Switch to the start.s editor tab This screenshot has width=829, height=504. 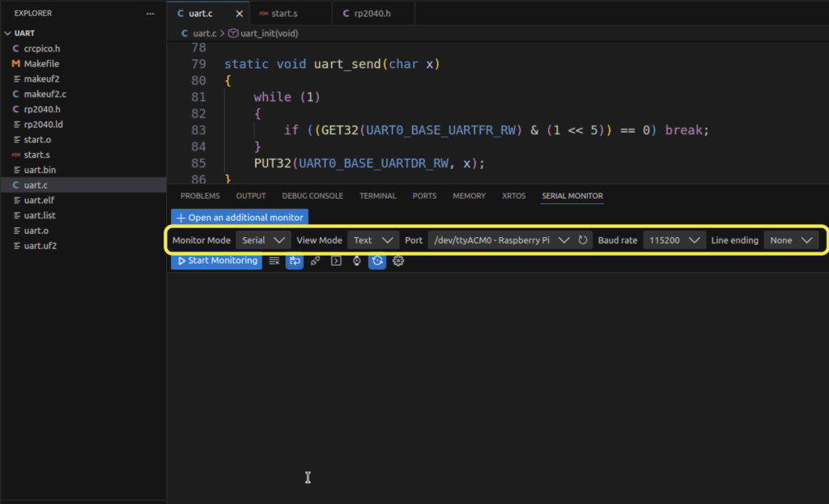[284, 13]
